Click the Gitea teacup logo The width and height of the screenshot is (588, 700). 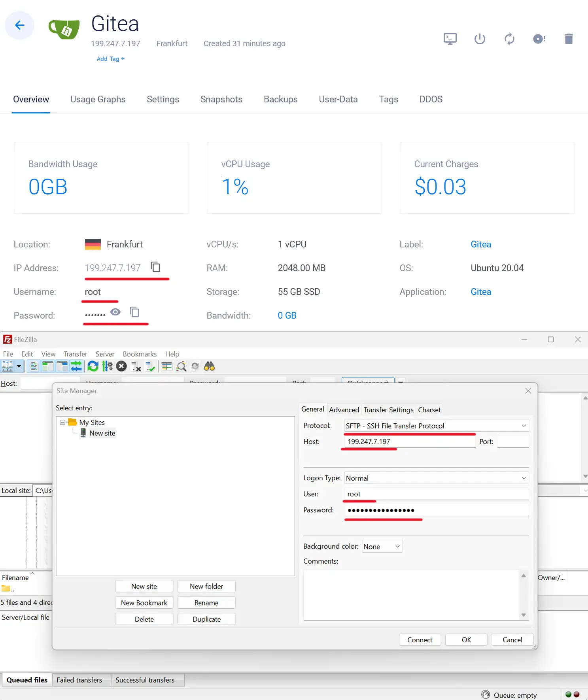[64, 29]
